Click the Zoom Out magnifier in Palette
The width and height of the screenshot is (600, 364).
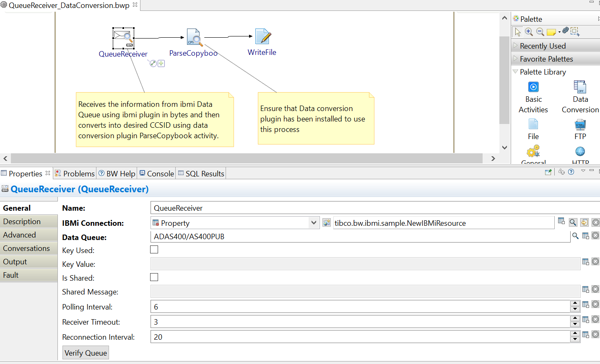coord(540,32)
